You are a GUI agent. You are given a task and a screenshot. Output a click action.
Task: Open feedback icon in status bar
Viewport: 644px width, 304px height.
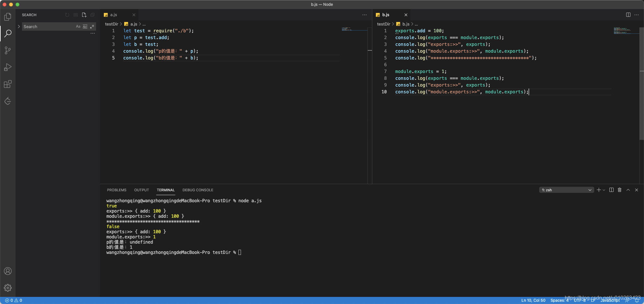pyautogui.click(x=627, y=300)
